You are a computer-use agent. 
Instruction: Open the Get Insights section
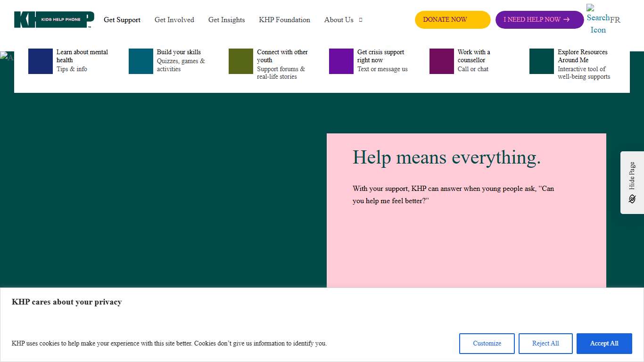(227, 20)
